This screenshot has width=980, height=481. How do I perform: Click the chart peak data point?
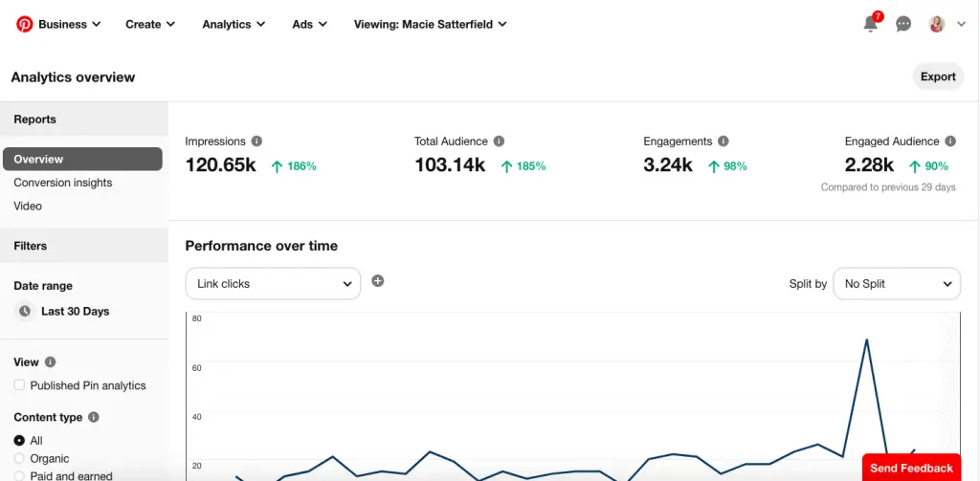[x=866, y=340]
